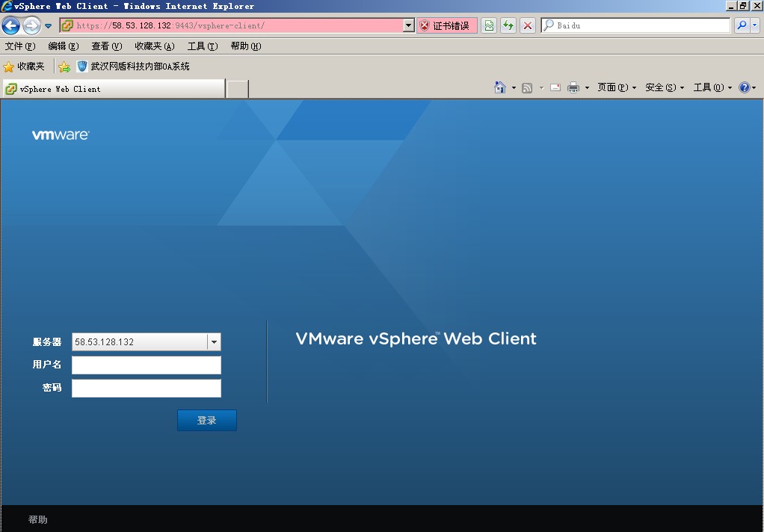Select the vSphere Web Client tab
764x532 pixels.
pyautogui.click(x=114, y=89)
